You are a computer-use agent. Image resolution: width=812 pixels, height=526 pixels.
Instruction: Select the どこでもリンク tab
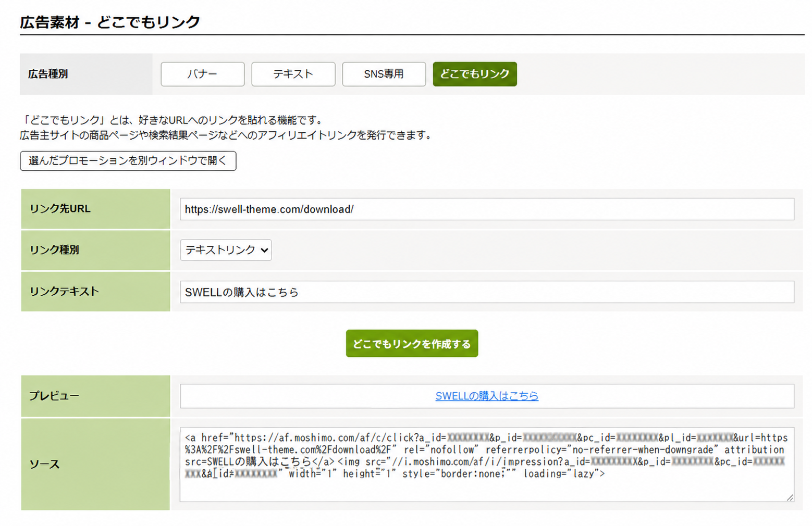click(475, 74)
